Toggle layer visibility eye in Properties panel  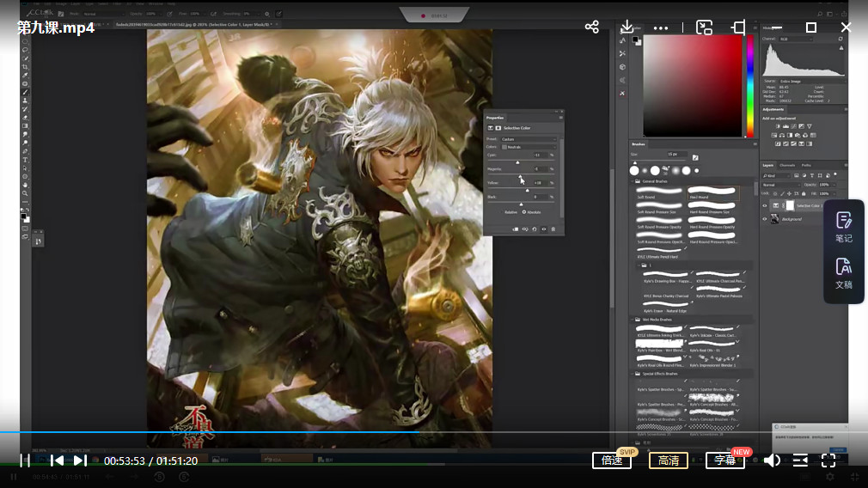[x=544, y=229]
